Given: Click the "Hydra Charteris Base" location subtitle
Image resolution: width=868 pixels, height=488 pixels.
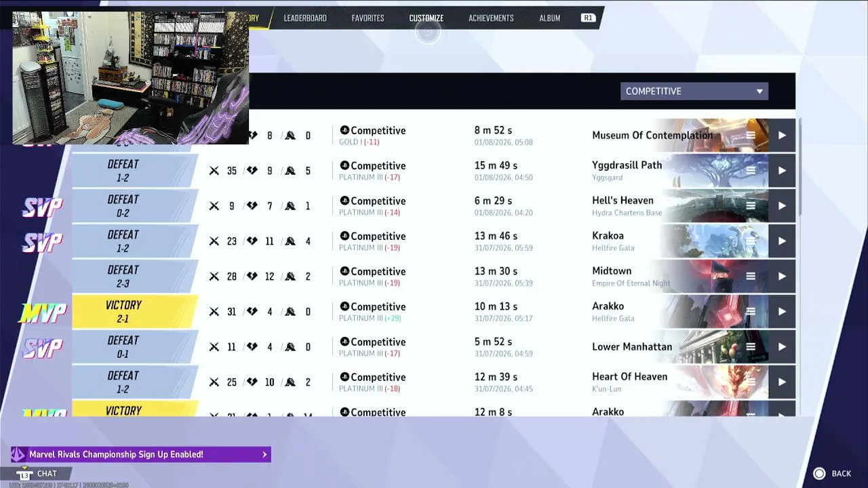Looking at the screenshot, I should pos(627,213).
